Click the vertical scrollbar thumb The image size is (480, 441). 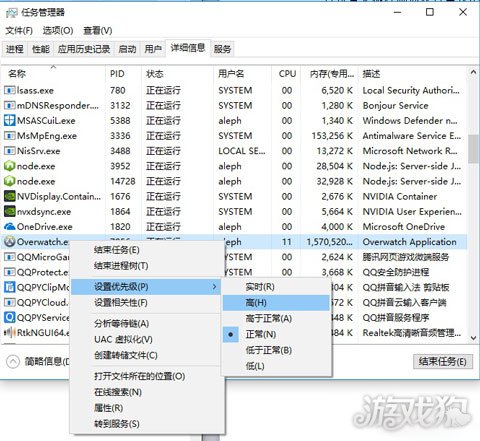[473, 149]
